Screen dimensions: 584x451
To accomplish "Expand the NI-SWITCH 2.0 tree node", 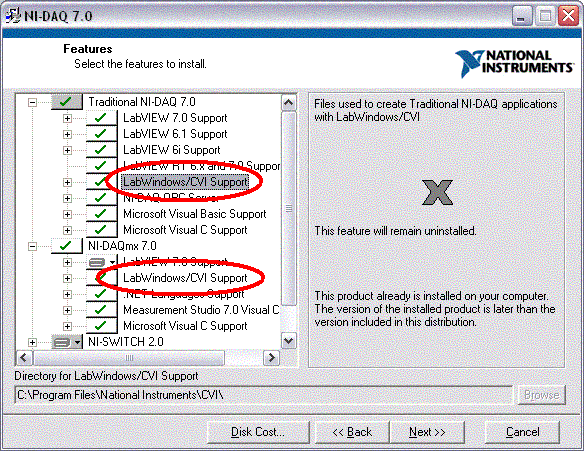I will [x=32, y=342].
